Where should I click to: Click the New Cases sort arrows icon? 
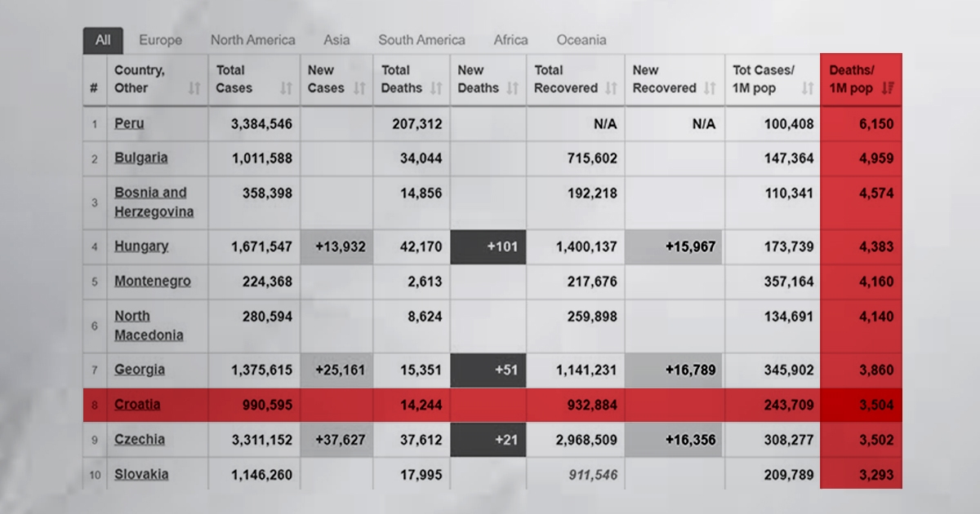(x=359, y=88)
